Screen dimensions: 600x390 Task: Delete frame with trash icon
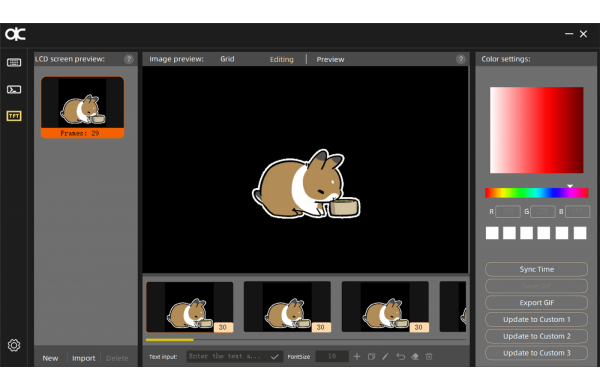429,356
